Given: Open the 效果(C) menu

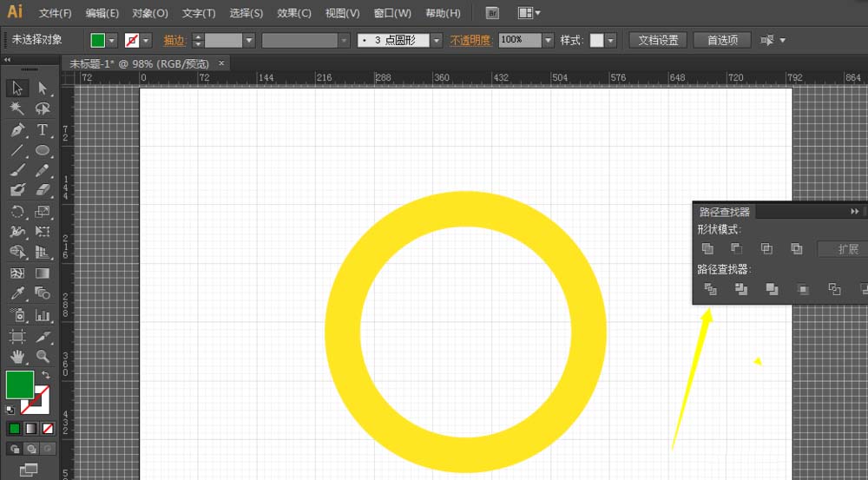Looking at the screenshot, I should coord(293,13).
